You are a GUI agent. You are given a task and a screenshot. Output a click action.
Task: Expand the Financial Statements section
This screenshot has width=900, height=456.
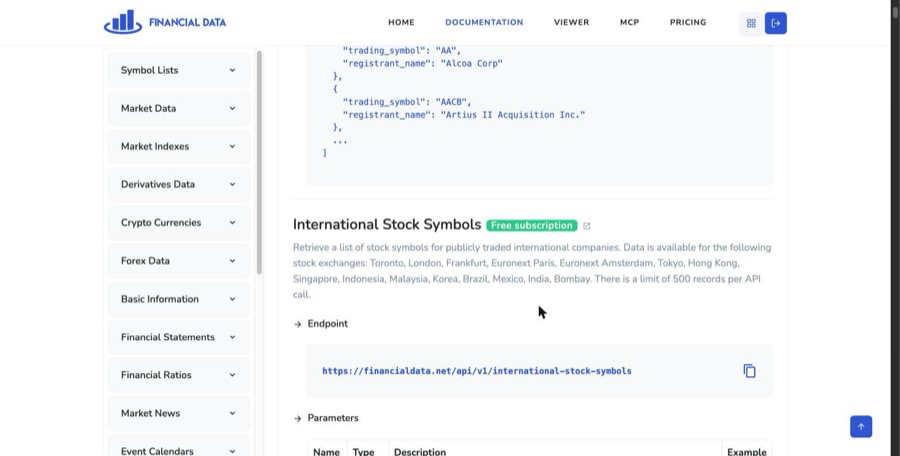click(x=179, y=337)
